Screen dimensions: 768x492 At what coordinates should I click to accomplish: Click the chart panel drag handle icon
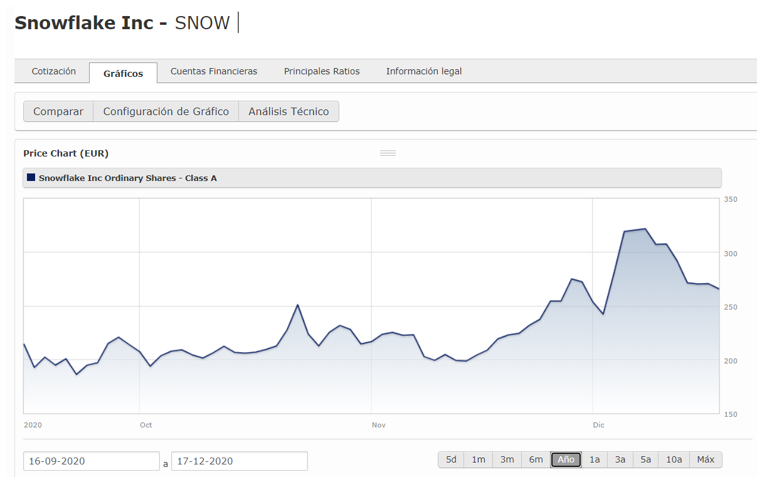point(388,153)
